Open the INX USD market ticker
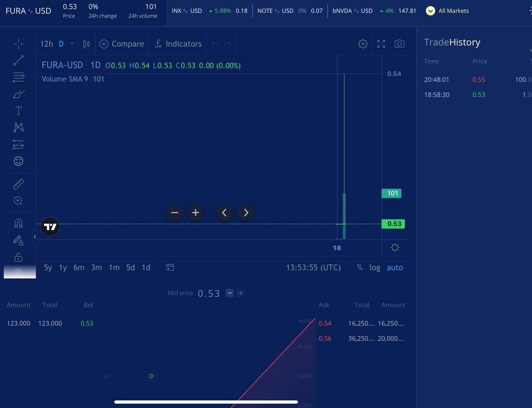 coord(209,11)
